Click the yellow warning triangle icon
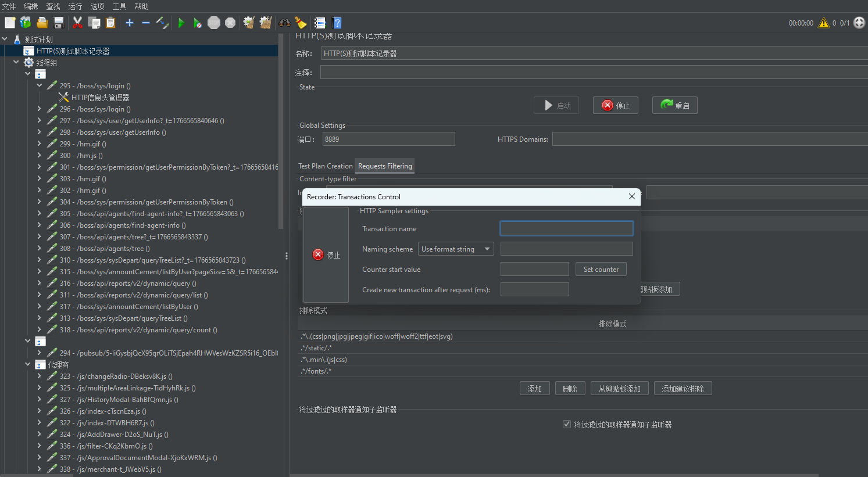This screenshot has width=868, height=477. pos(824,23)
